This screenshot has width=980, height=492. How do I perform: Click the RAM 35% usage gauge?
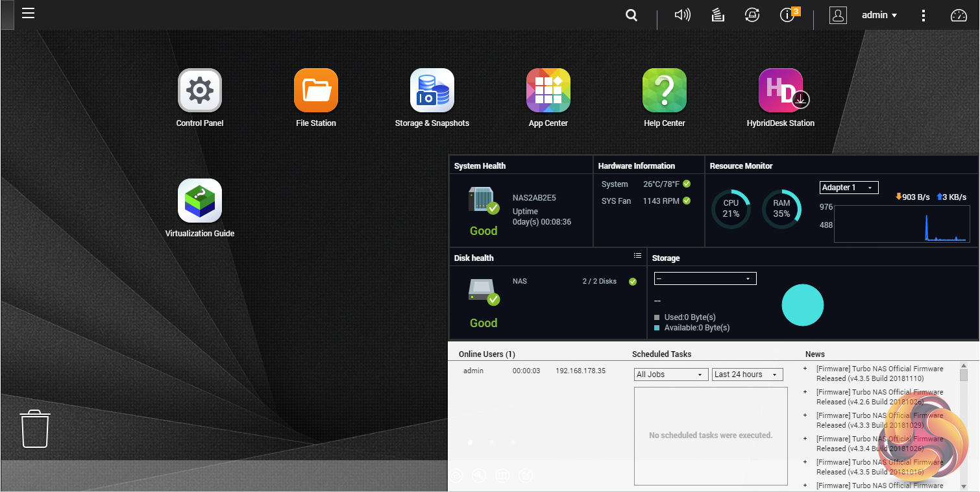[x=781, y=209]
